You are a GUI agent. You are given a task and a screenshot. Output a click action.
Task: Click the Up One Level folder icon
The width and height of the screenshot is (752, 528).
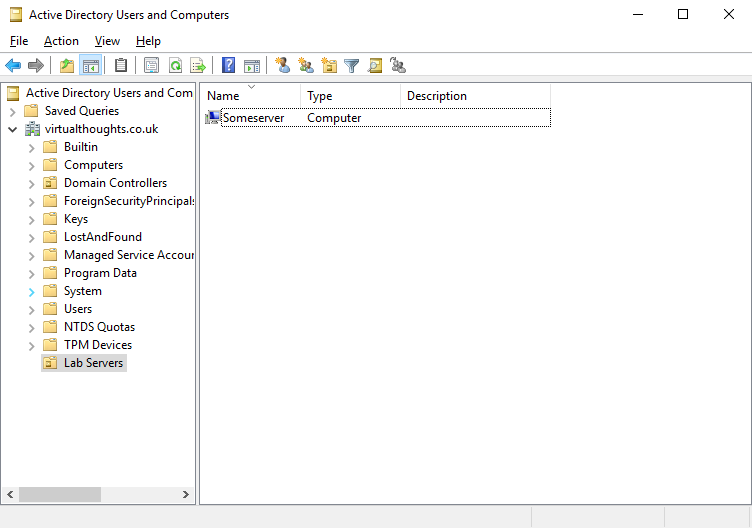coord(67,66)
